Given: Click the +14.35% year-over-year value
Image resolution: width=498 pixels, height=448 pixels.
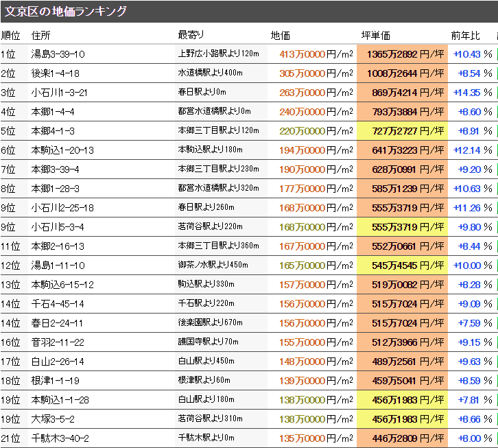Looking at the screenshot, I should pyautogui.click(x=472, y=93).
